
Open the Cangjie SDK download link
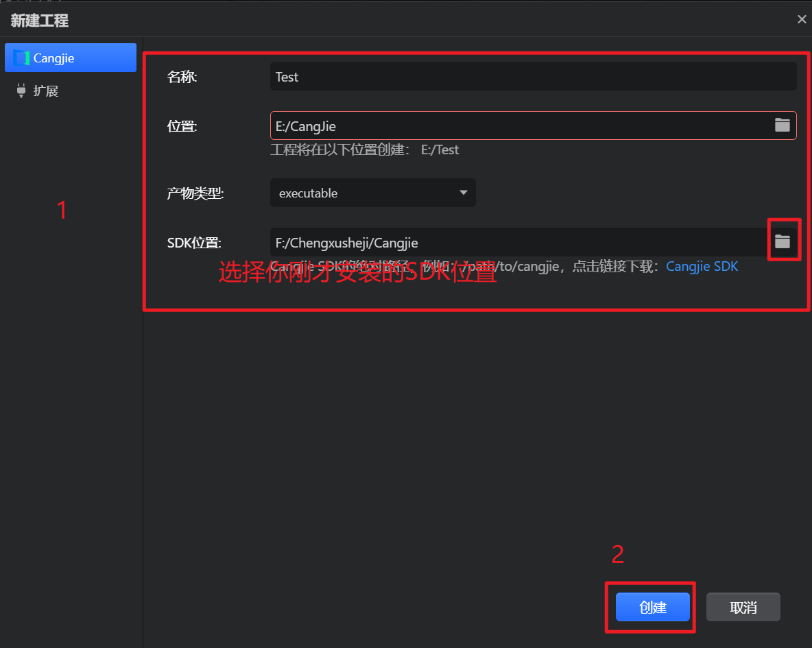[702, 266]
